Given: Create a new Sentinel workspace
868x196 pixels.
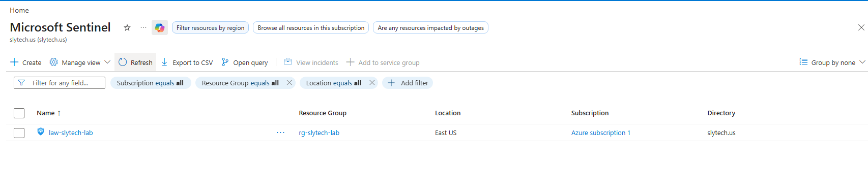Looking at the screenshot, I should coord(26,62).
